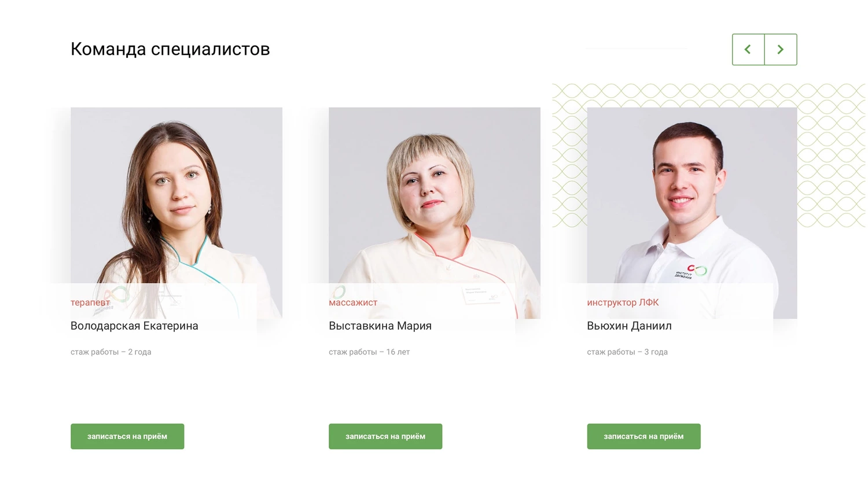Click the 'Команда специалистов' heading
Screen dimensions: 868x488
tap(170, 49)
